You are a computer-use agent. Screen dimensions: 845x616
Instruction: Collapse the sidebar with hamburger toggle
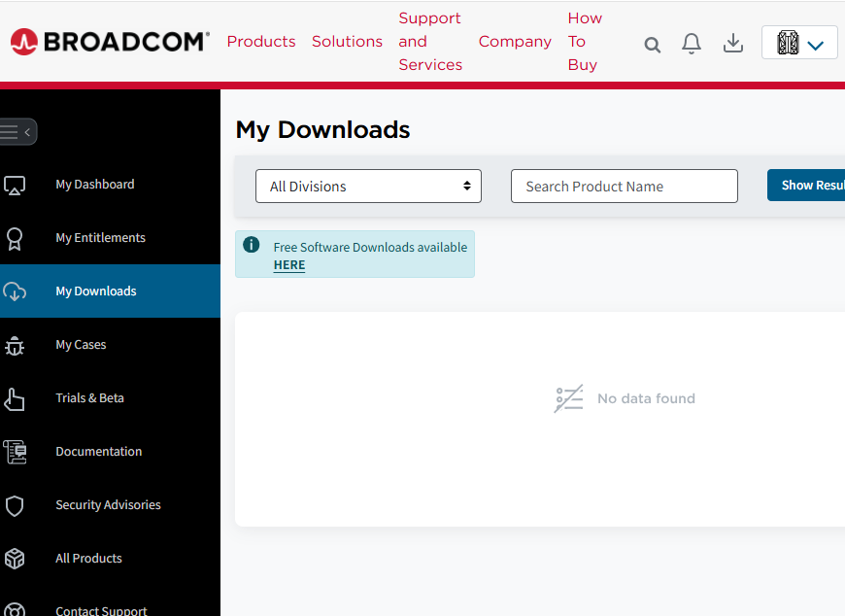17,131
